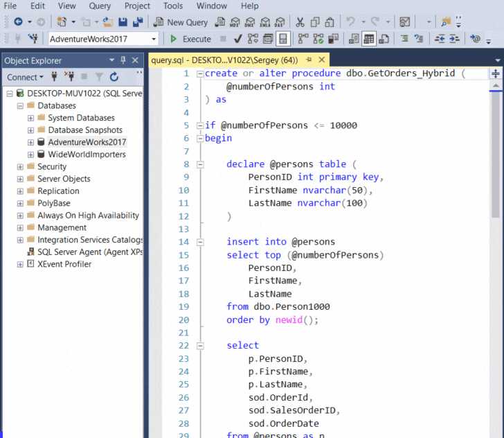
Task: Toggle Include Live Query Statistics
Action: click(x=318, y=39)
